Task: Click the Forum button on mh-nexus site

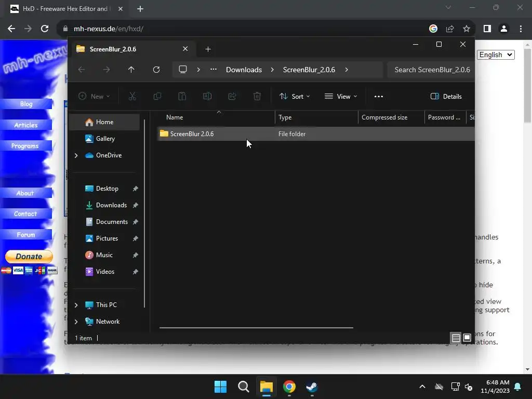Action: [x=26, y=235]
